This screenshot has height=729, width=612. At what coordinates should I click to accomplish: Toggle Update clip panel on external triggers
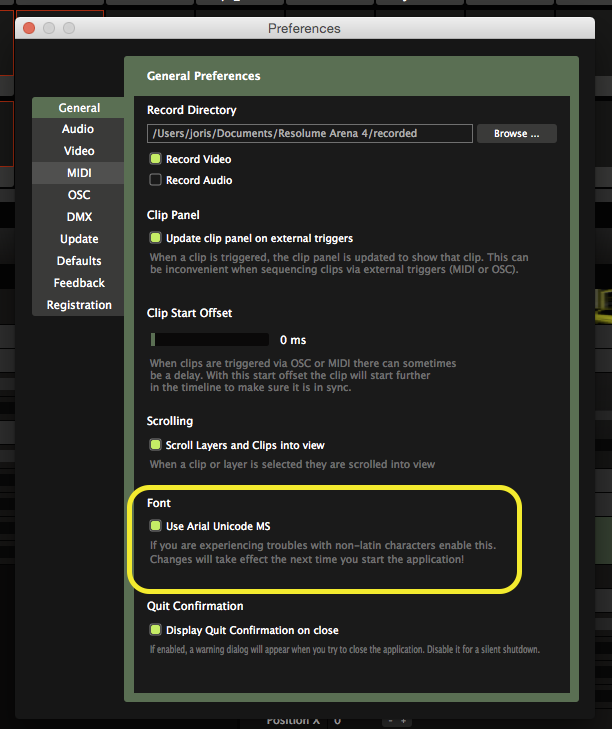[155, 238]
